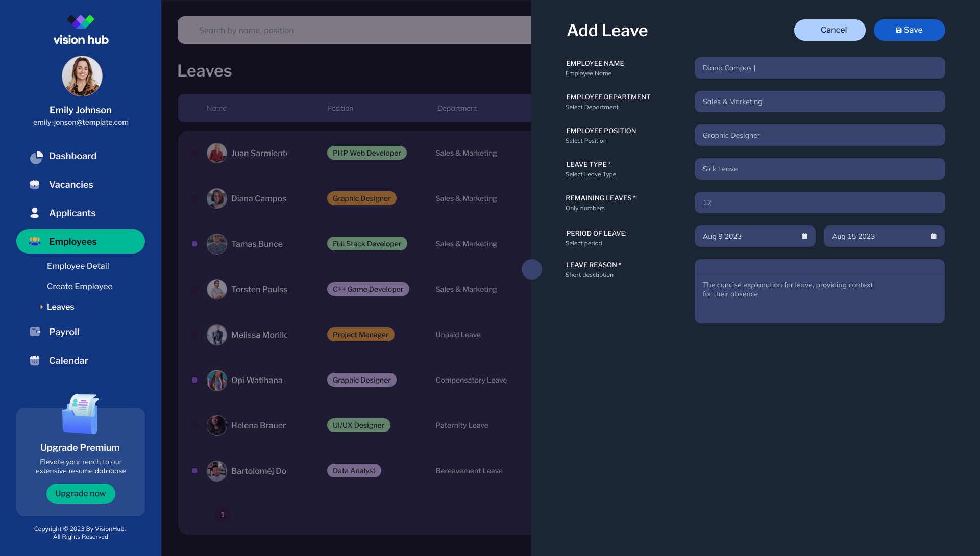This screenshot has width=980, height=556.
Task: Click Full Stack Developer tag
Action: pyautogui.click(x=367, y=244)
